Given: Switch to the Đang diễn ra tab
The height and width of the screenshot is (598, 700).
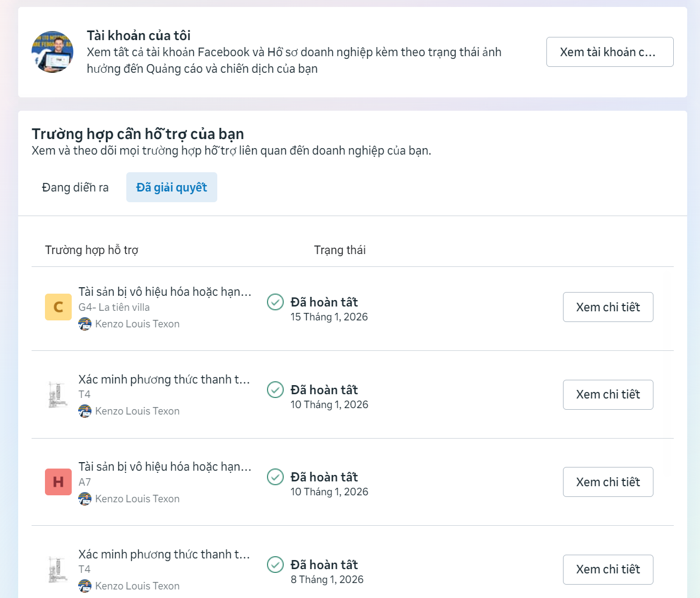Looking at the screenshot, I should click(x=75, y=187).
